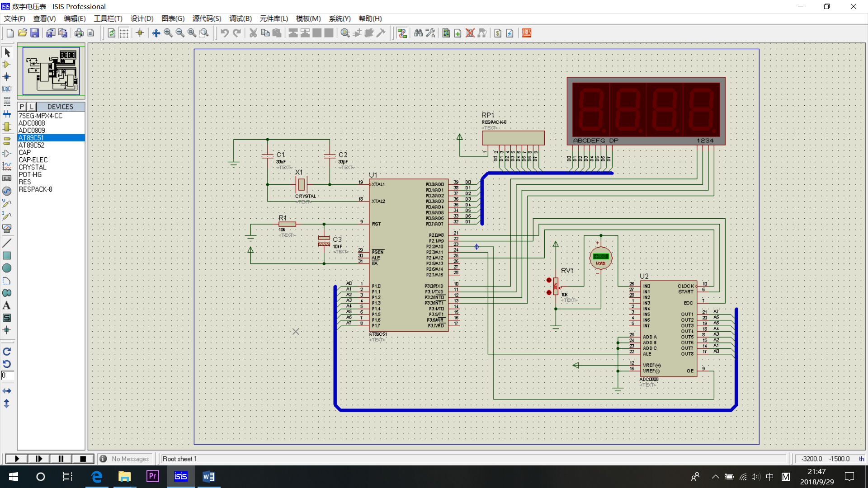
Task: Rotate clockwise icon in left toolbar
Action: pyautogui.click(x=7, y=352)
